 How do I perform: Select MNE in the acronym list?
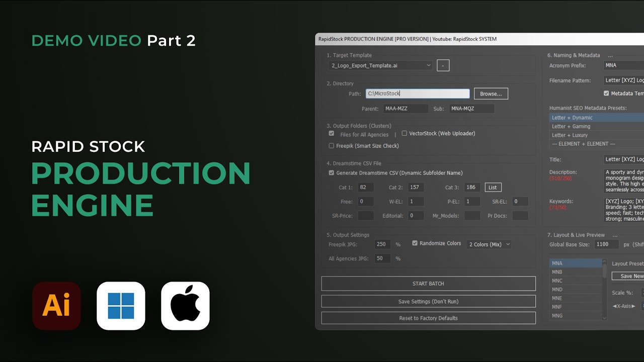pos(576,298)
